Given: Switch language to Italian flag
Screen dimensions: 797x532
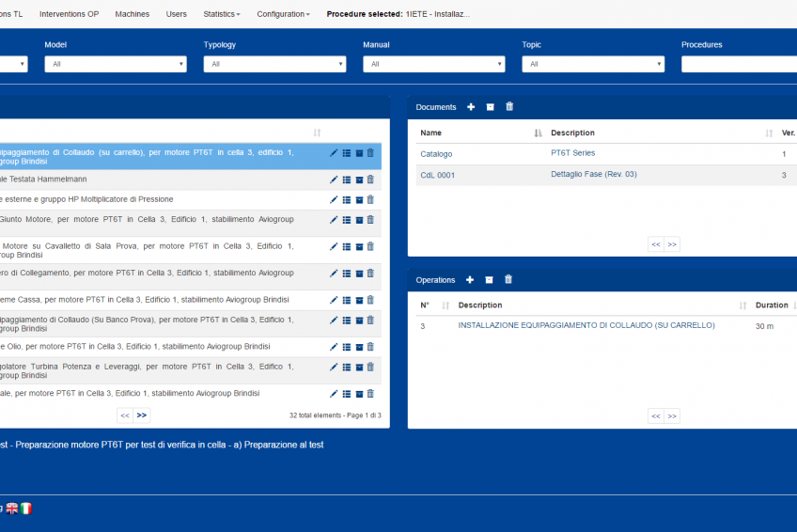Looking at the screenshot, I should [x=26, y=509].
